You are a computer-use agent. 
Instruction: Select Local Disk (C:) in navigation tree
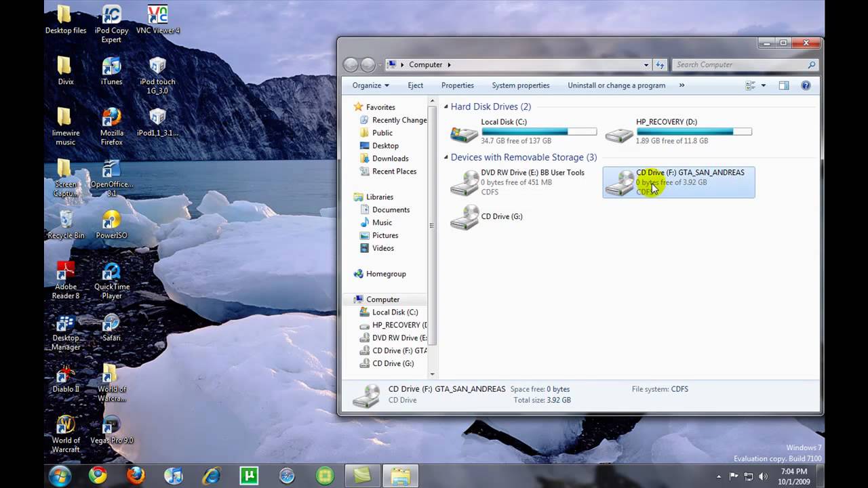[x=389, y=312]
